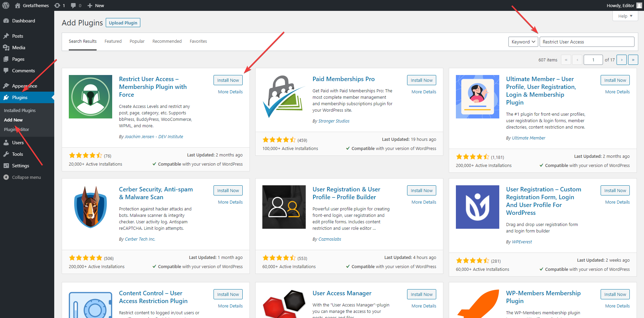Open author link WPEverest
The height and width of the screenshot is (318, 644).
522,242
